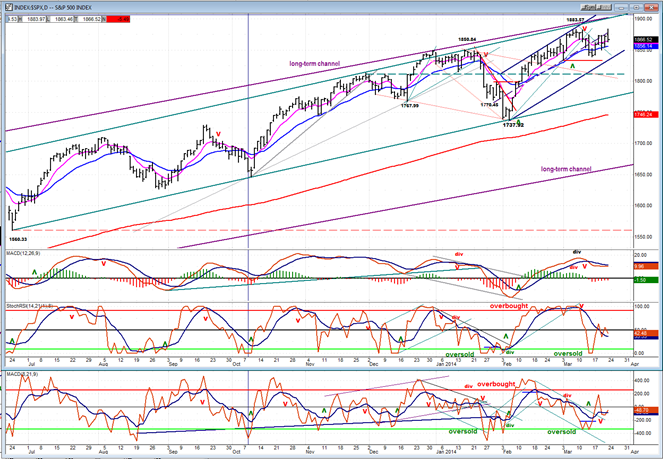The height and width of the screenshot is (459, 663).
Task: Click the last price field 1866.52 in data bar
Action: click(x=88, y=19)
